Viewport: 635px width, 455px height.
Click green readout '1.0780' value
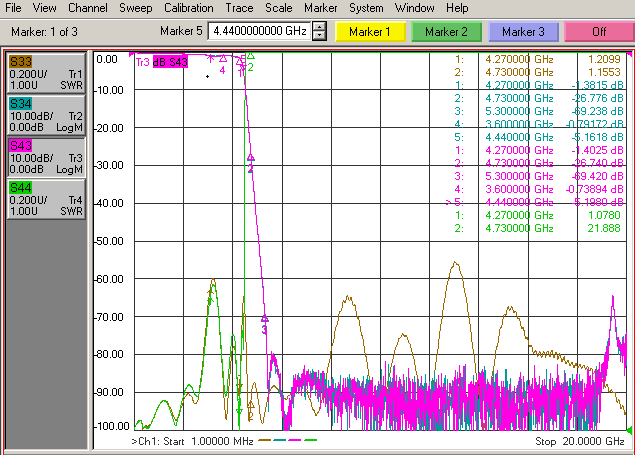pos(604,215)
